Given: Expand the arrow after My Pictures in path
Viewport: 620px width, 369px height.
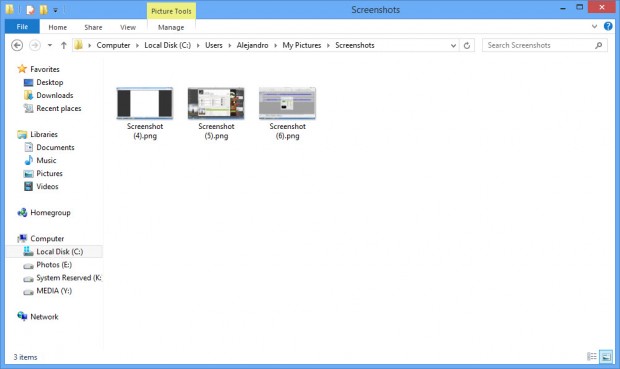Looking at the screenshot, I should pos(328,45).
